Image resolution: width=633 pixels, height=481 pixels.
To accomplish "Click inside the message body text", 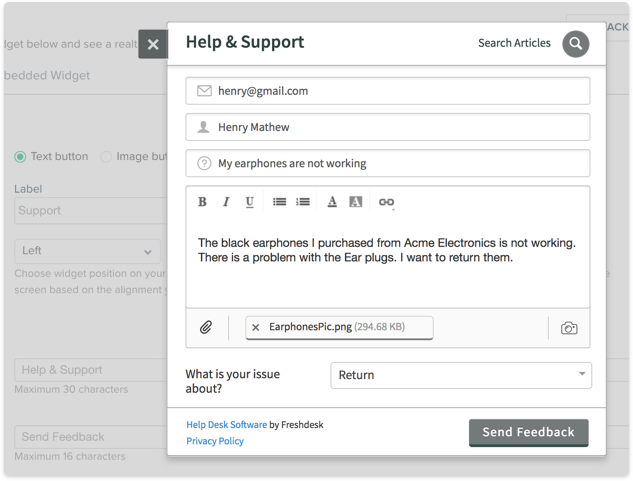I will point(386,250).
